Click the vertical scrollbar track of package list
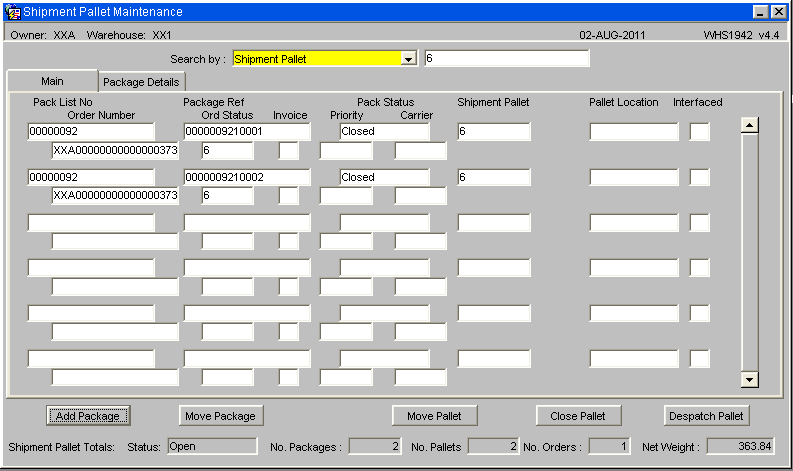The height and width of the screenshot is (471, 793). (750, 252)
